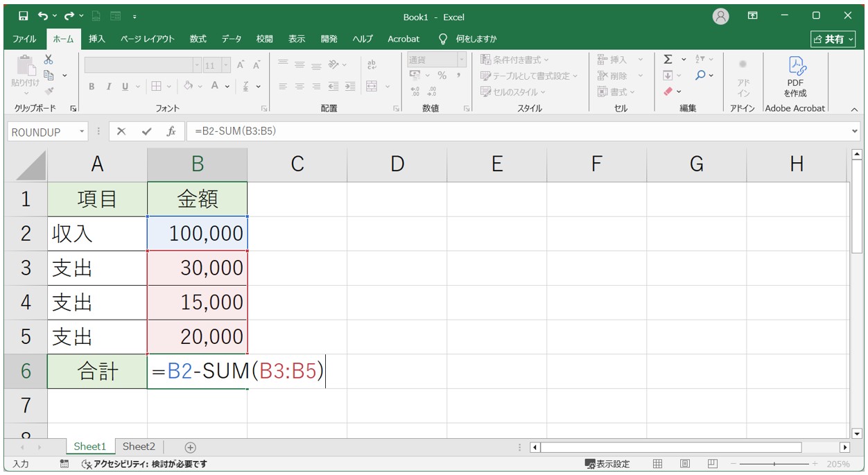
Task: Wrap text in the cell
Action: (x=372, y=64)
